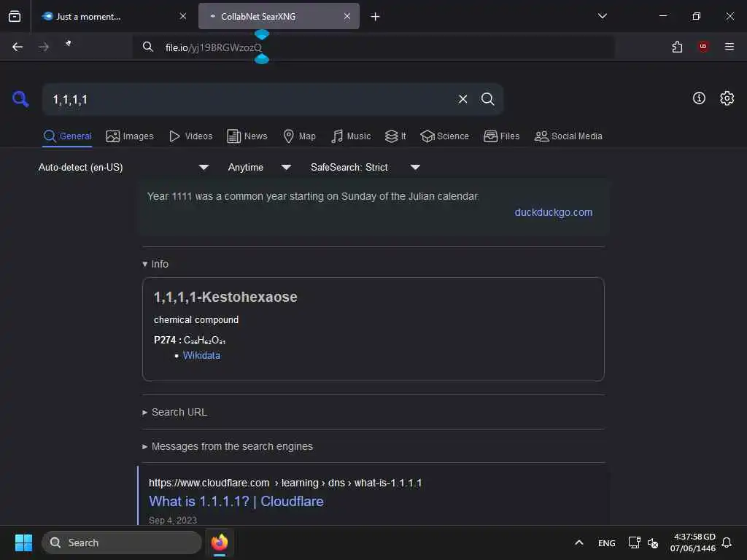Viewport: 747px width, 560px height.
Task: Click the SearXNG logo magnifier
Action: tap(20, 99)
